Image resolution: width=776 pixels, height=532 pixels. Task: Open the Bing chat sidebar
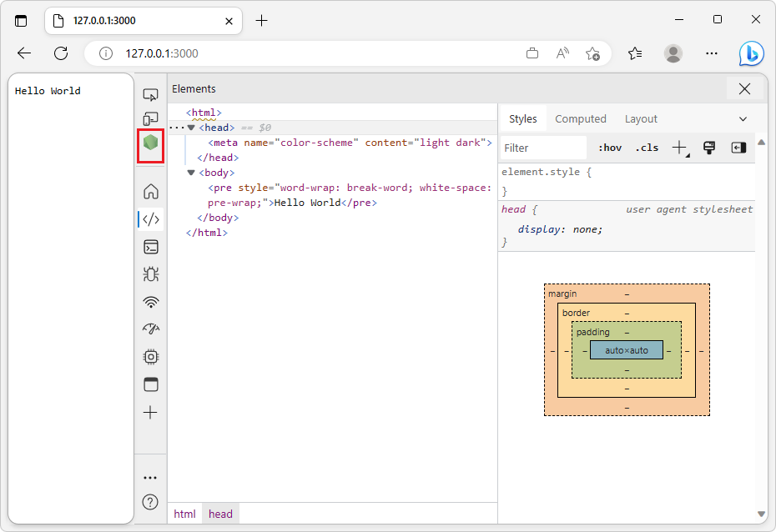pos(751,53)
